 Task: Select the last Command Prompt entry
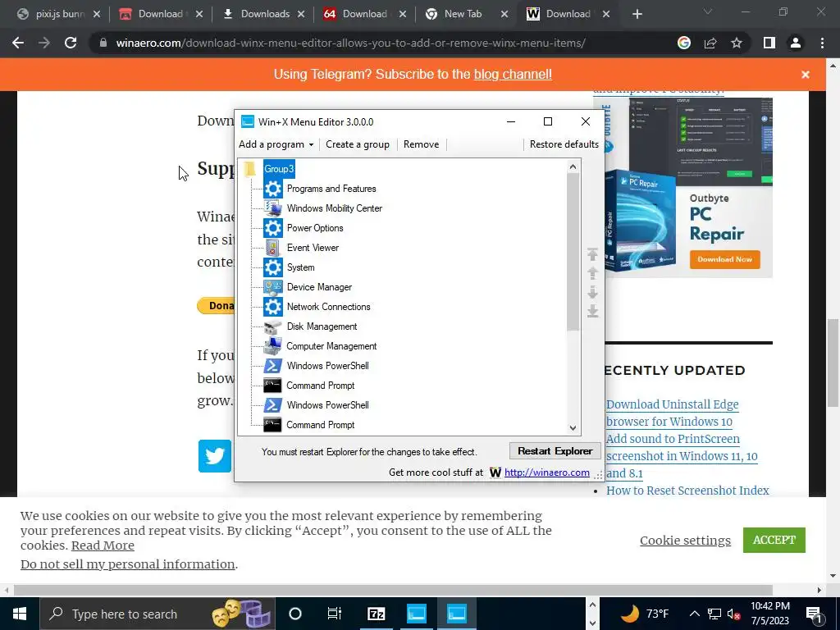(x=321, y=425)
